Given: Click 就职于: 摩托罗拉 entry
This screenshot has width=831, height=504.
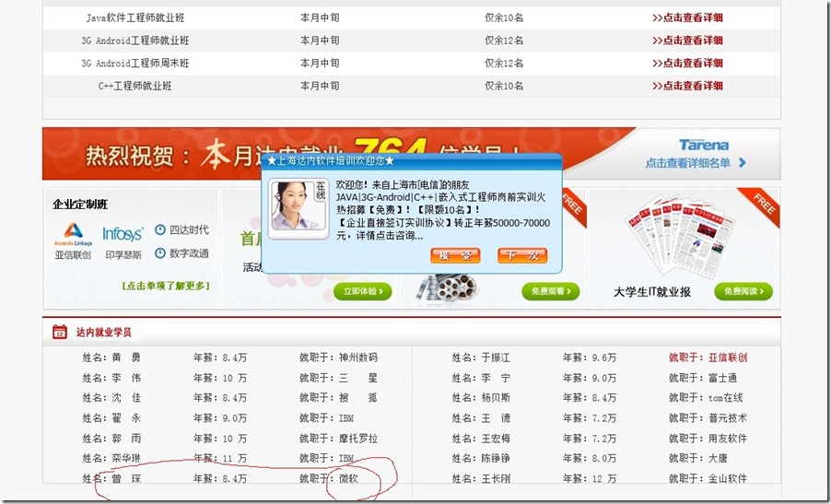Looking at the screenshot, I should (x=339, y=439).
